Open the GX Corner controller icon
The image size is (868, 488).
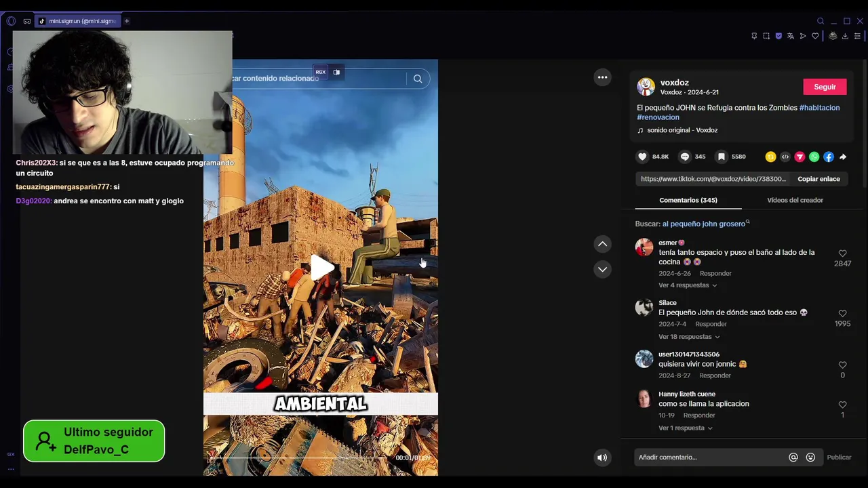tap(27, 21)
